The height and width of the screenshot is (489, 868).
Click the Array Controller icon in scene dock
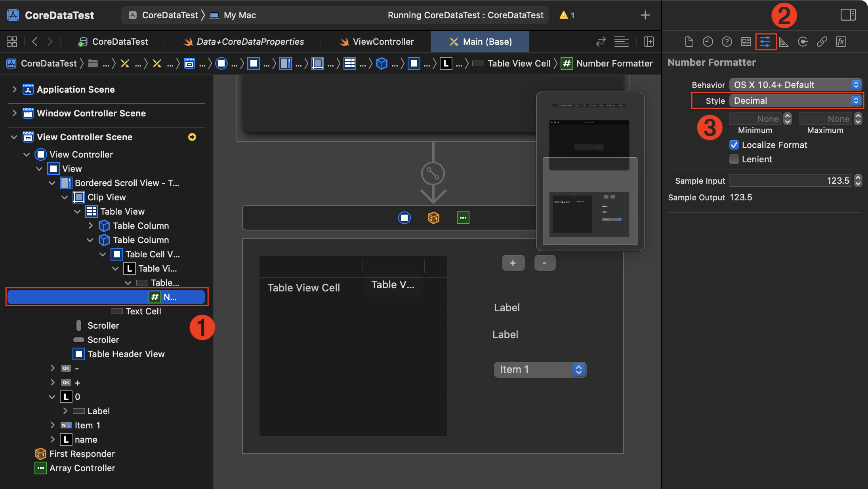[463, 218]
